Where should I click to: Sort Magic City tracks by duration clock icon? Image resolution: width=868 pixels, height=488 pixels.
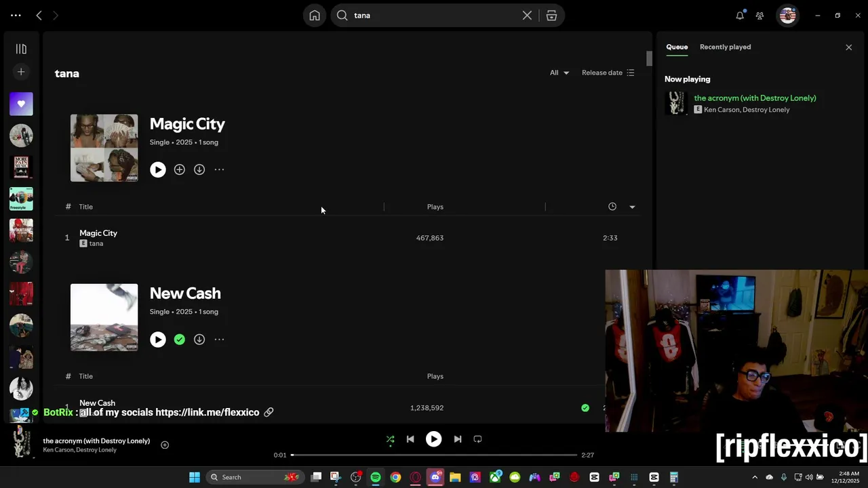coord(612,207)
